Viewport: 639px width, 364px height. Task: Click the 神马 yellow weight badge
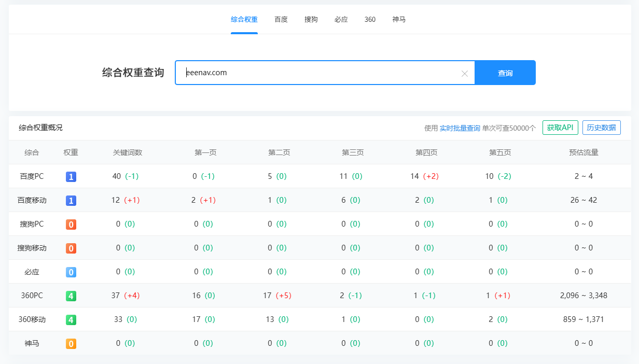71,344
